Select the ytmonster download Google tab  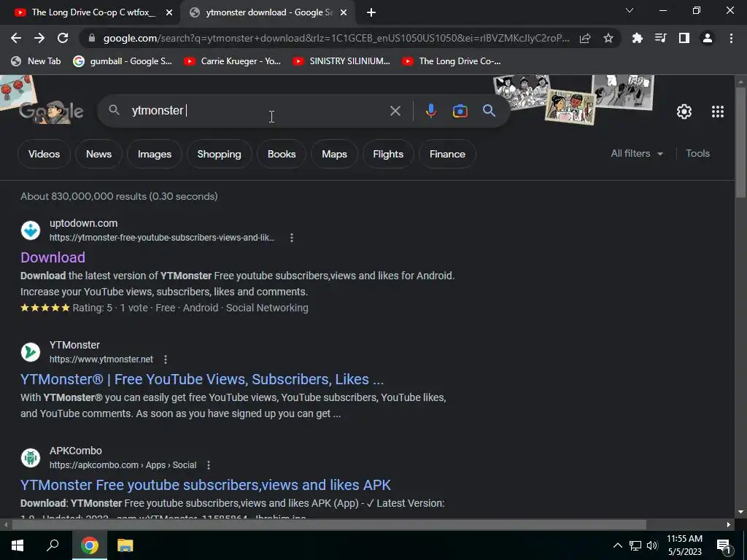pyautogui.click(x=268, y=12)
